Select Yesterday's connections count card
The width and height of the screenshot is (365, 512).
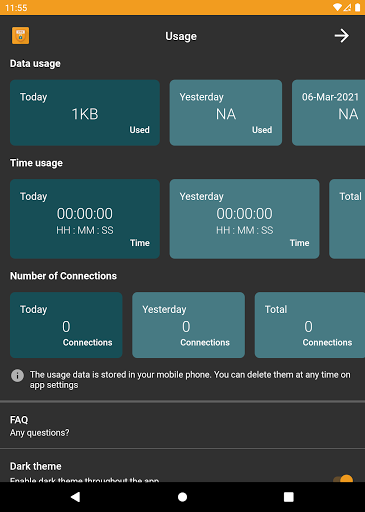pos(188,325)
